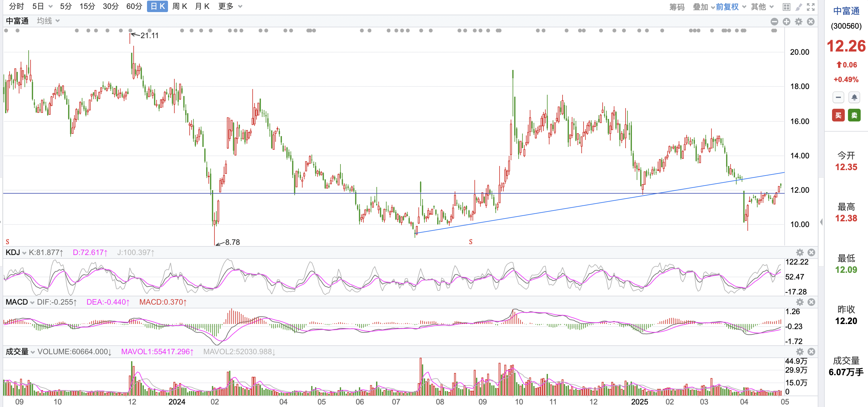This screenshot has width=868, height=407.
Task: Open the multi-chart grid layout icon
Action: click(786, 7)
